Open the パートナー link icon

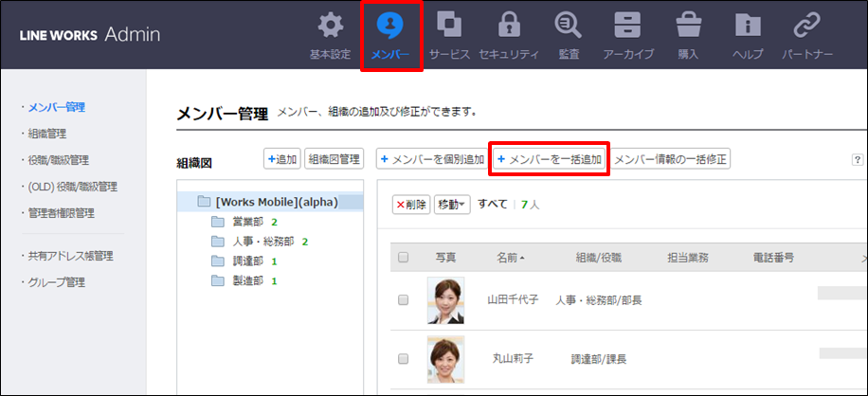pyautogui.click(x=806, y=26)
